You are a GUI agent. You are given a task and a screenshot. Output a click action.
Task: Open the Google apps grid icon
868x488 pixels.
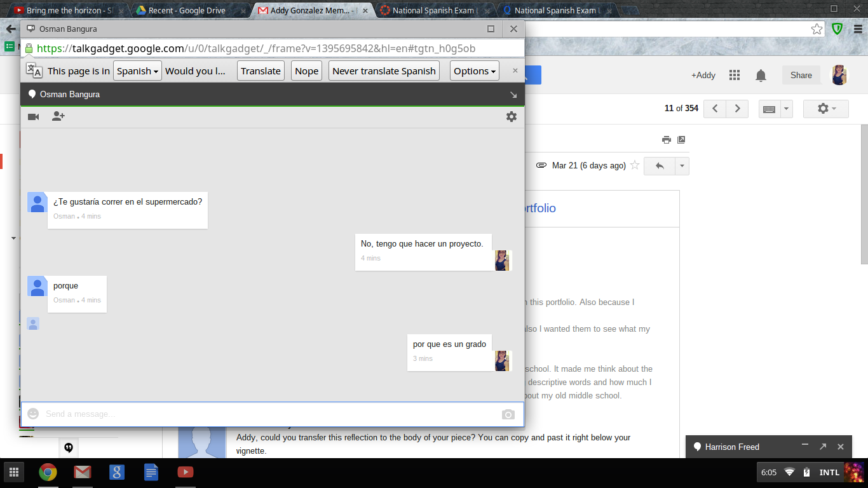pyautogui.click(x=735, y=75)
